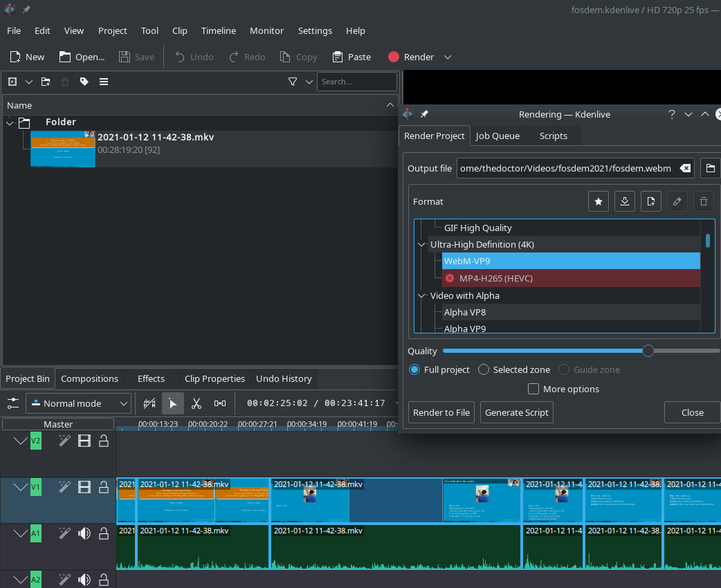Lock track V1 with padlock icon
This screenshot has height=588, width=721.
104,488
